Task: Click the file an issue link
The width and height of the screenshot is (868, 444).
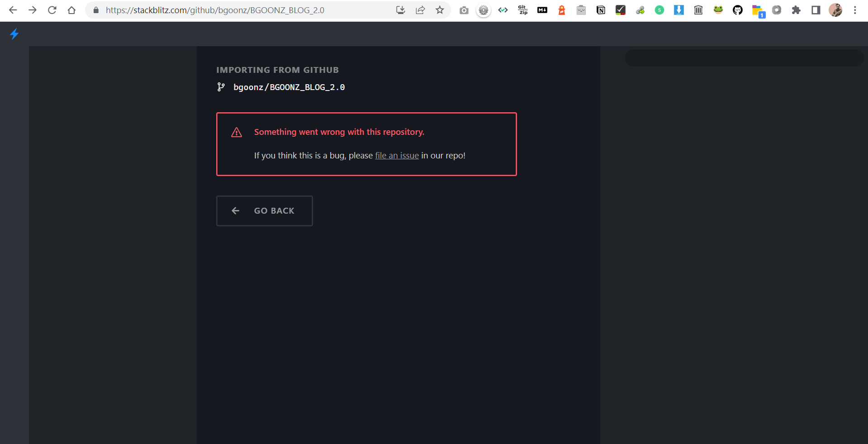Action: pos(397,155)
